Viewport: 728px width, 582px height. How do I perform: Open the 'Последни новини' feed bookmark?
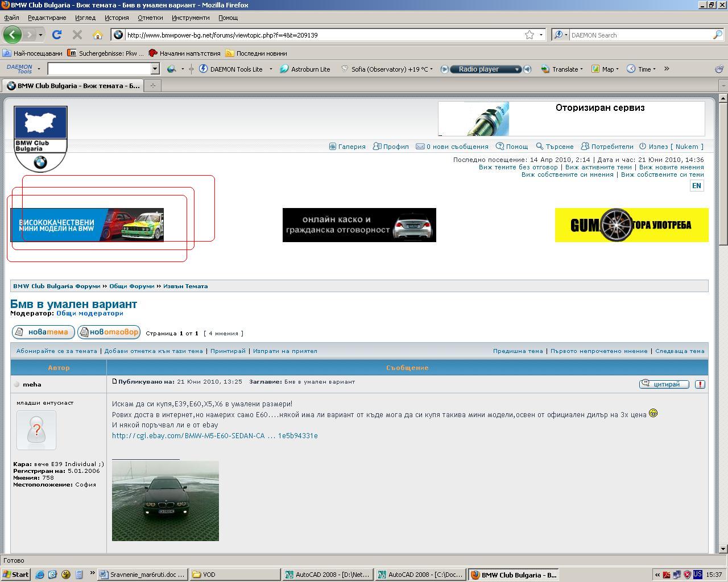[256, 53]
